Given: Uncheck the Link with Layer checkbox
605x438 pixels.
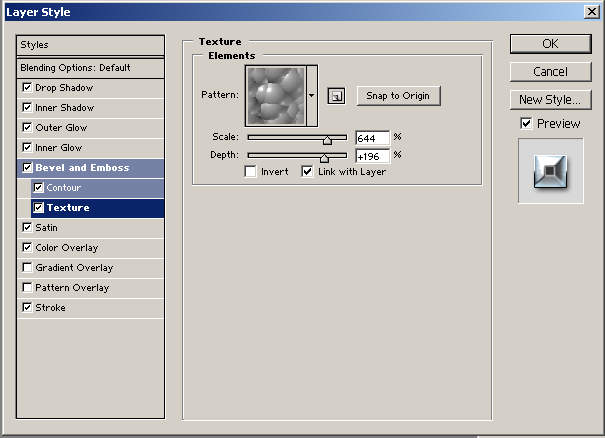Looking at the screenshot, I should tap(307, 171).
